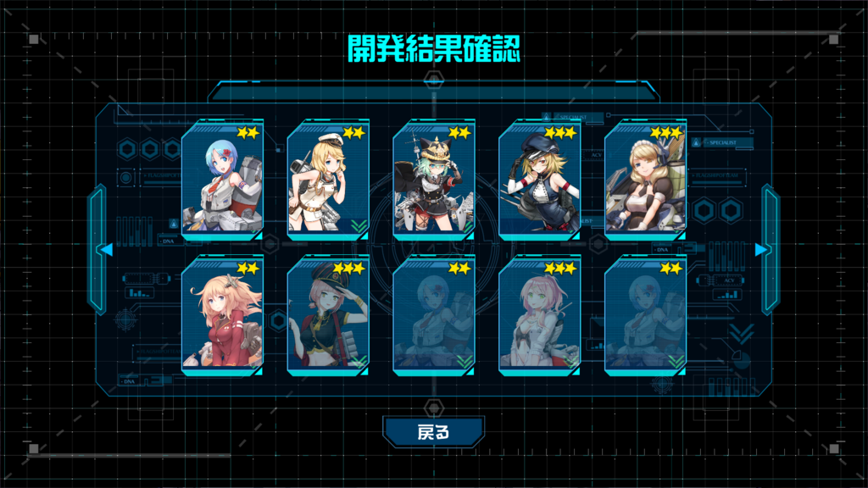Viewport: 868px width, 488px height.
Task: Select the pink-haired green-eyed three-star card
Action: (x=540, y=315)
